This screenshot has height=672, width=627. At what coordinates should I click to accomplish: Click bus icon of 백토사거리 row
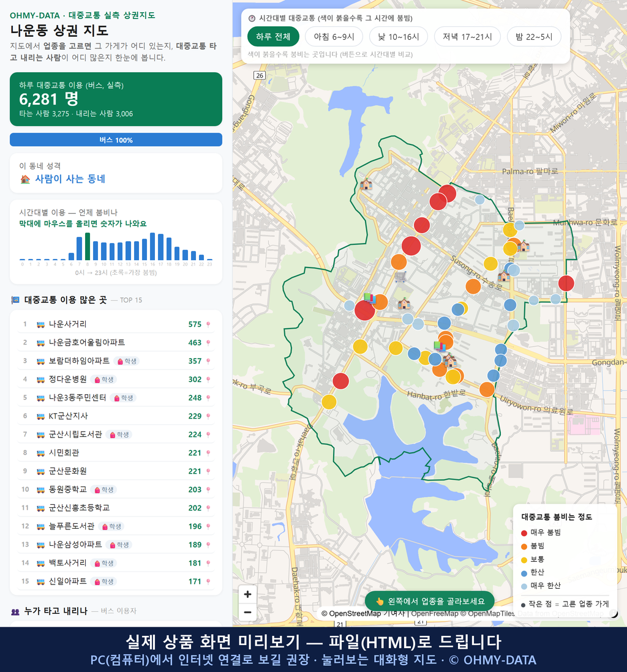(x=41, y=564)
